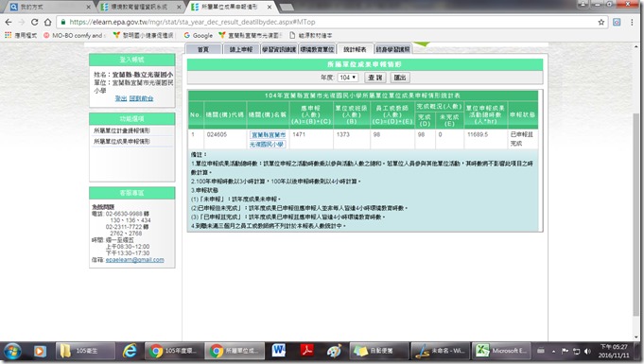
Task: Reload the page with the refresh icon
Action: coord(34,22)
